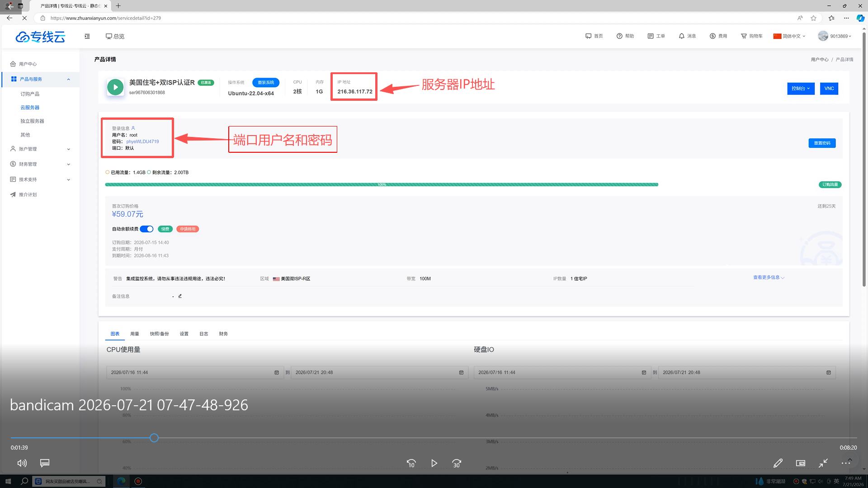868x488 pixels.
Task: Open 费用 billing
Action: coord(718,36)
